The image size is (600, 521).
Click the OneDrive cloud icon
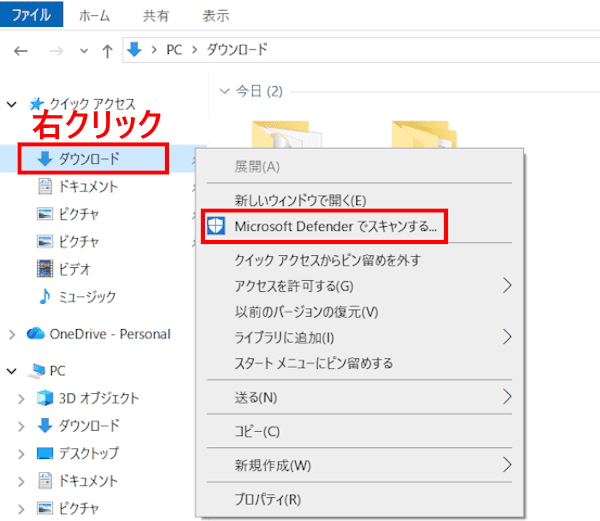[x=36, y=334]
